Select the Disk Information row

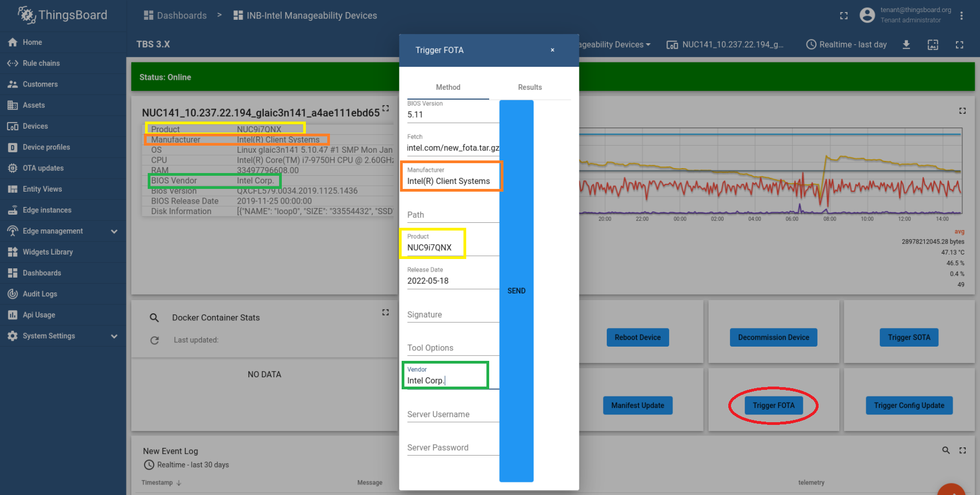(x=268, y=211)
